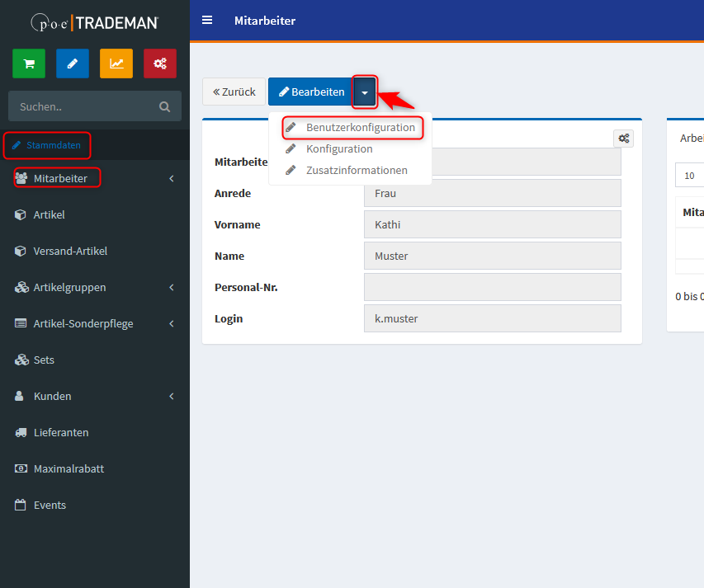Open Artikel-Sonderpflege in the sidebar
The image size is (704, 588).
point(83,323)
